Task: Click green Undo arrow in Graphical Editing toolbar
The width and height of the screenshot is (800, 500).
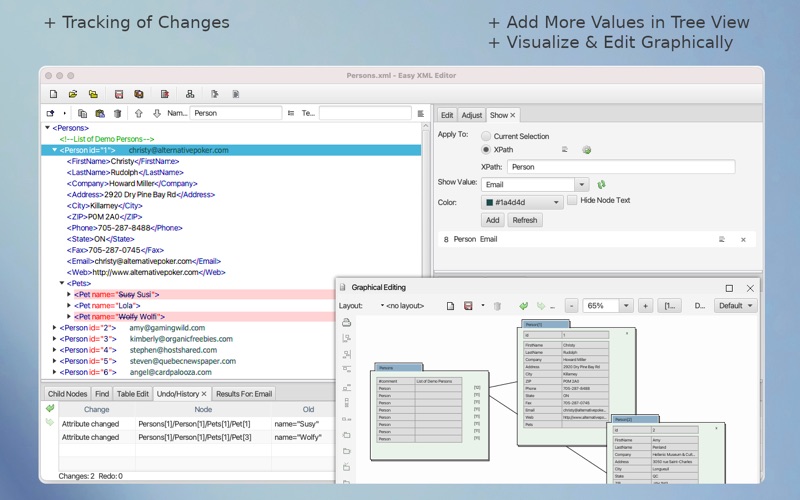Action: [x=523, y=306]
